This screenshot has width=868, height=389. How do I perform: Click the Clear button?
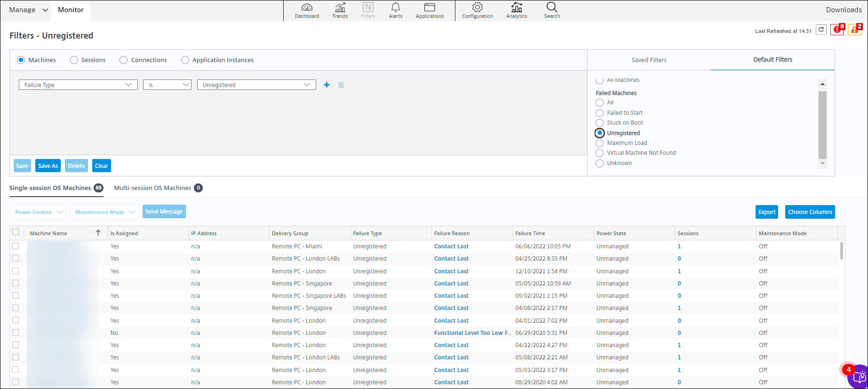point(102,166)
